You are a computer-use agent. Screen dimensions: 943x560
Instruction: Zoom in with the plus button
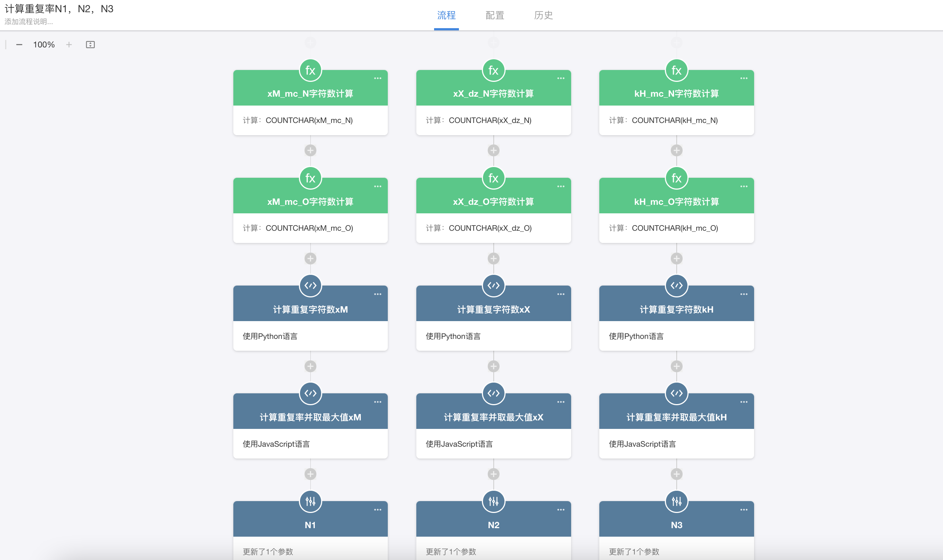[69, 44]
